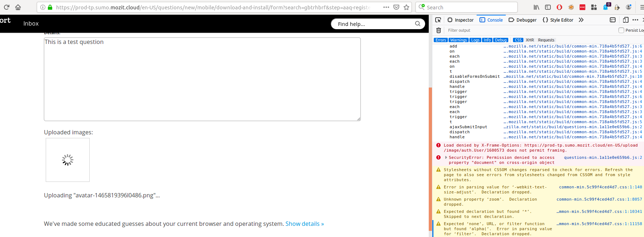Screen dimensions: 644x237
Task: Click the red LastPass extension icon
Action: click(x=582, y=7)
